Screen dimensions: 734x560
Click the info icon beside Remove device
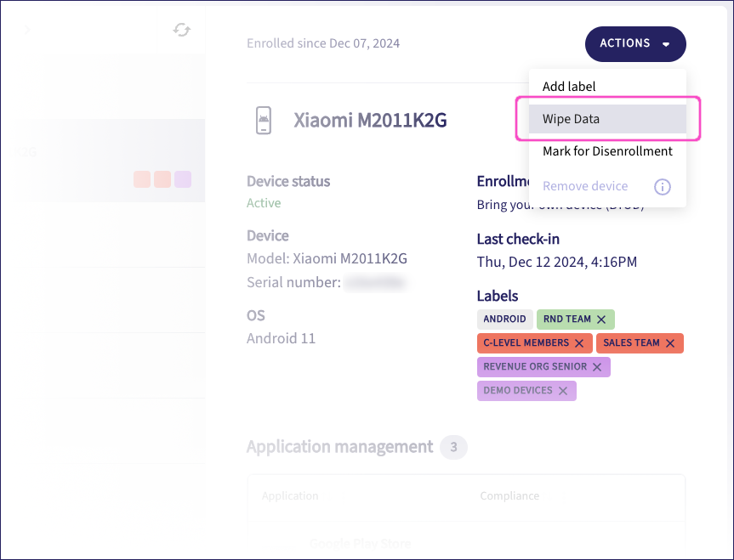(x=662, y=187)
